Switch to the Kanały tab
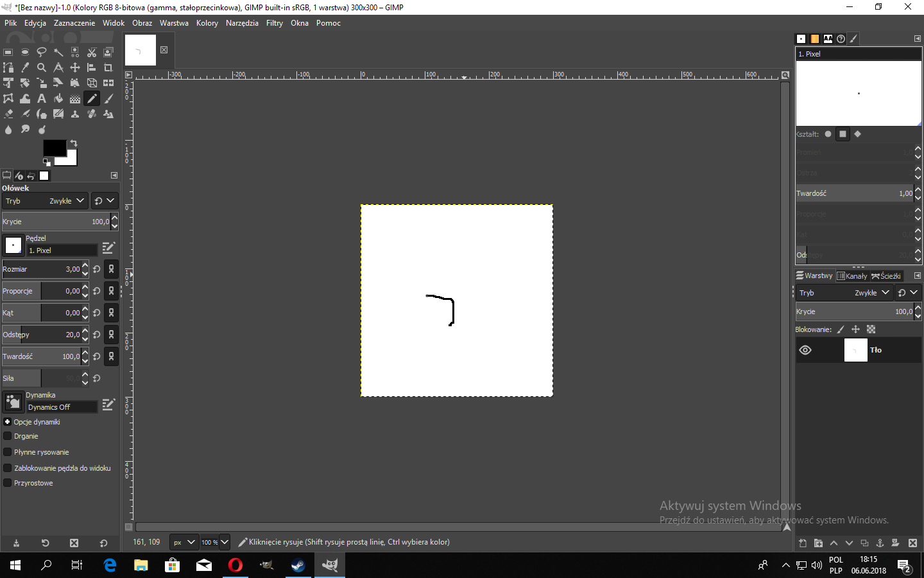 click(x=852, y=276)
